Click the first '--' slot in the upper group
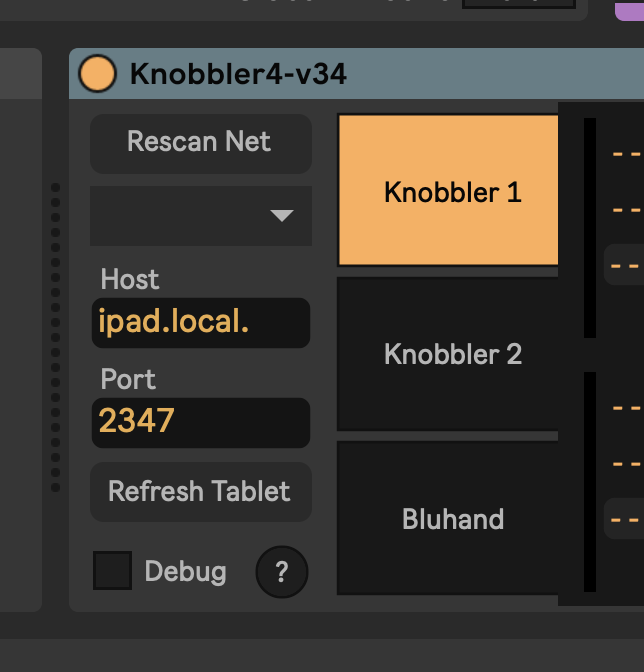Image resolution: width=644 pixels, height=672 pixels. pyautogui.click(x=626, y=154)
